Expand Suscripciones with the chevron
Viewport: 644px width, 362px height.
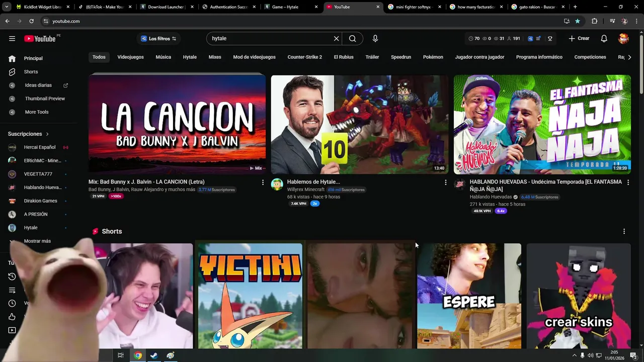tap(47, 134)
